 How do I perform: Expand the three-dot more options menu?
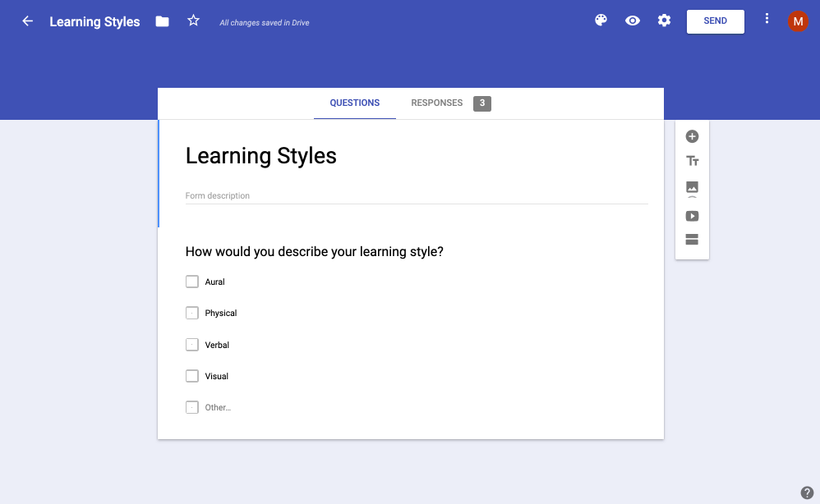coord(767,19)
